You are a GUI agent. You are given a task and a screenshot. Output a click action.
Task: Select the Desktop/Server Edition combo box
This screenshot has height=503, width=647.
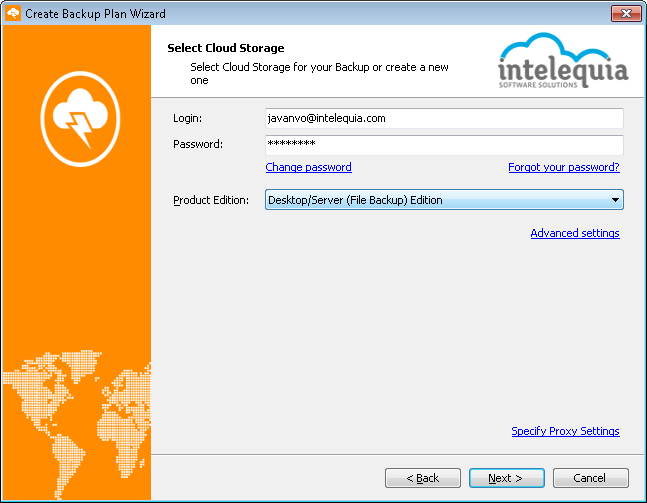click(444, 200)
